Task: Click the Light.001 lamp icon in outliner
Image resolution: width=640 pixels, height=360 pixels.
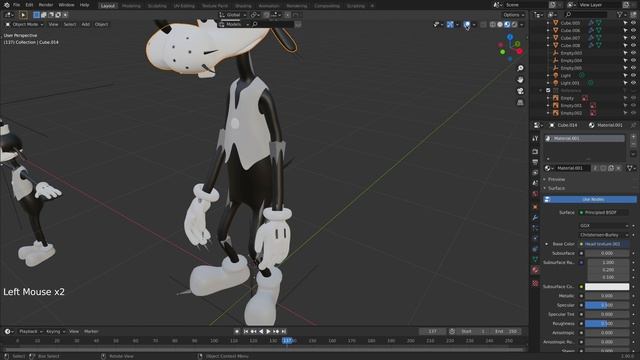Action: click(x=556, y=83)
